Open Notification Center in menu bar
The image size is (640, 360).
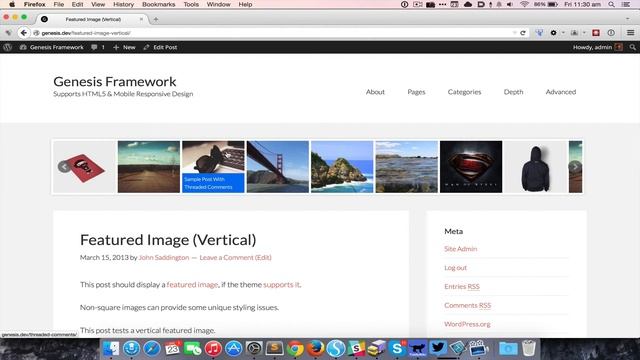tap(626, 4)
